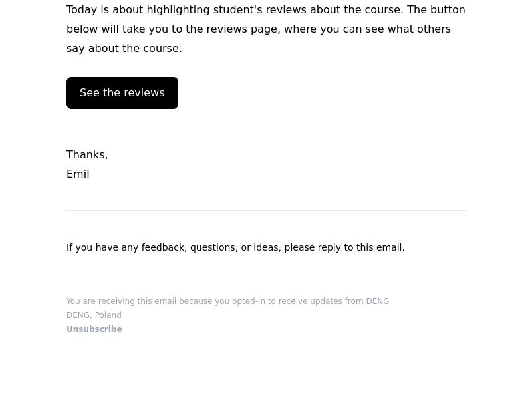532x399 pixels.
Task: Click the word "Poland" in the footer
Action: 108,315
